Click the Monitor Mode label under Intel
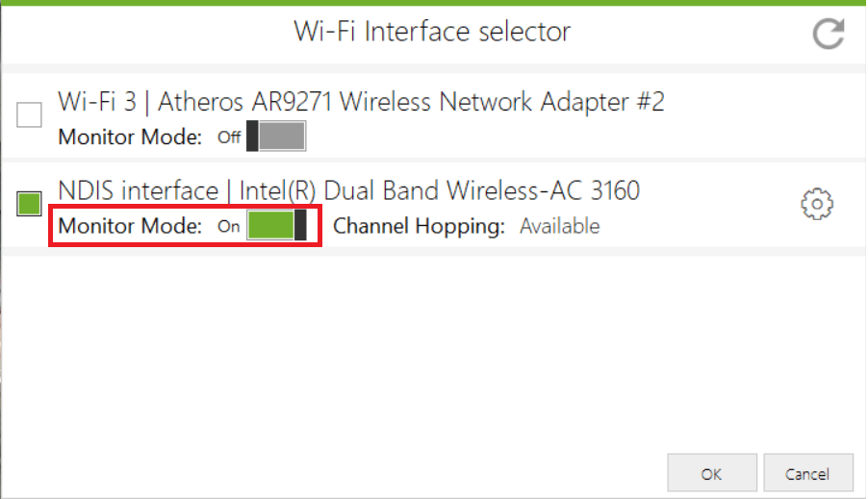Viewport: 868px width, 499px height. [130, 226]
